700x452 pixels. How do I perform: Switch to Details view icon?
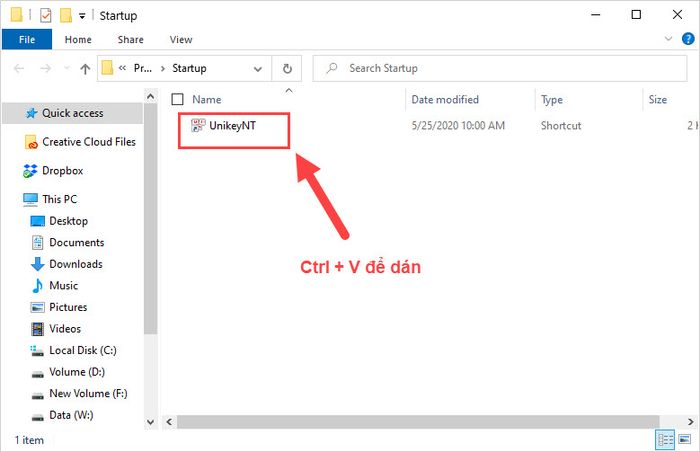(x=664, y=439)
